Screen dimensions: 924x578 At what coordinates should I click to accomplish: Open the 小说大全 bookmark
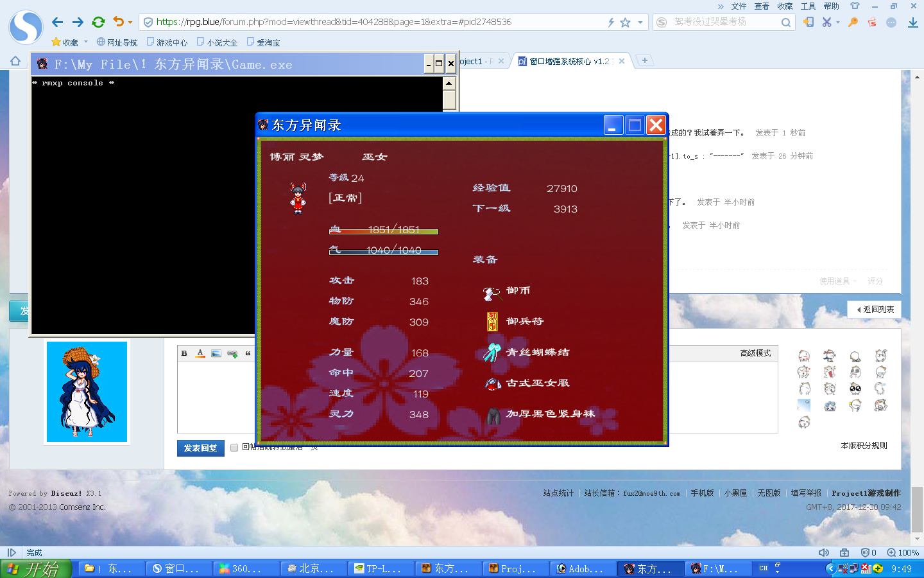click(x=217, y=42)
